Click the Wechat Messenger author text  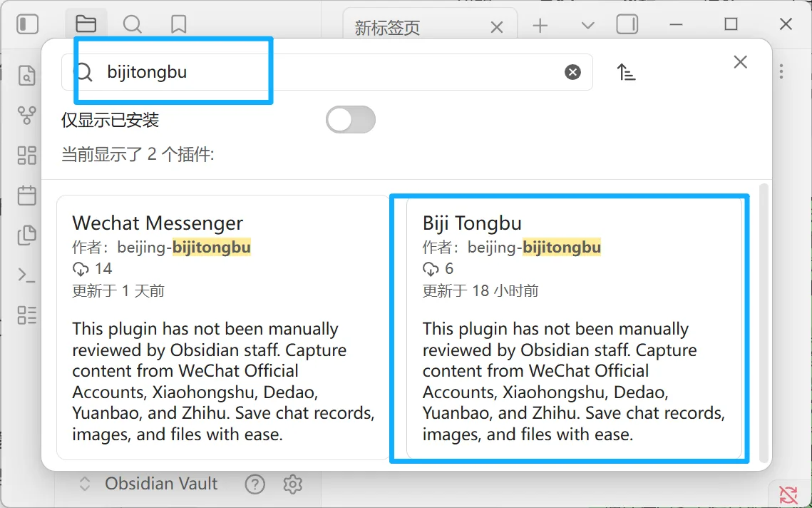coord(162,248)
